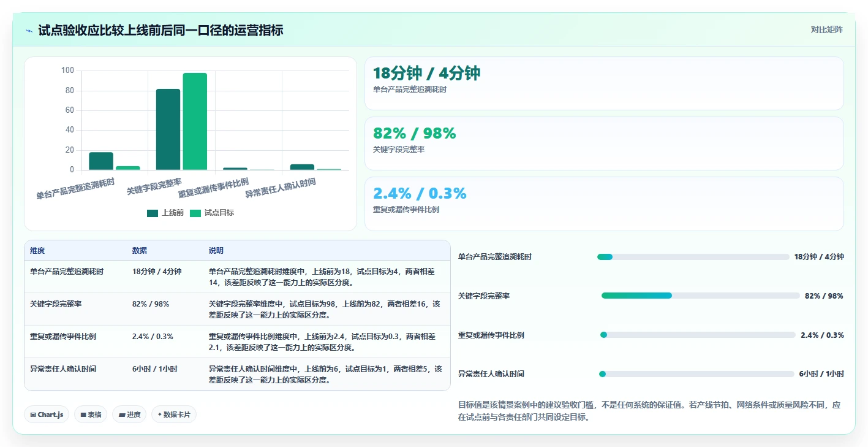Image resolution: width=868 pixels, height=447 pixels.
Task: Click the 对比矩阵 label in header
Action: click(826, 29)
